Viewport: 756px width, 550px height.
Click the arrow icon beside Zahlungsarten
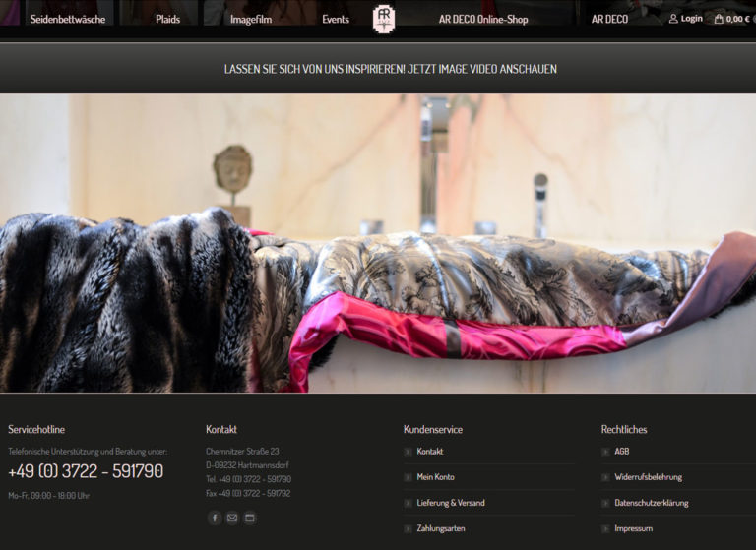(408, 528)
